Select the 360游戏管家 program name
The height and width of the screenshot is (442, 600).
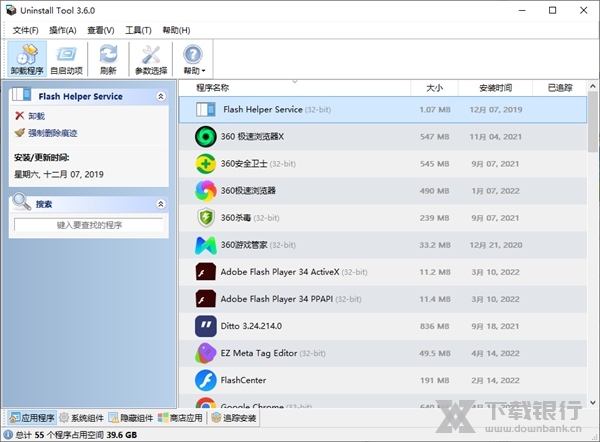tap(244, 245)
